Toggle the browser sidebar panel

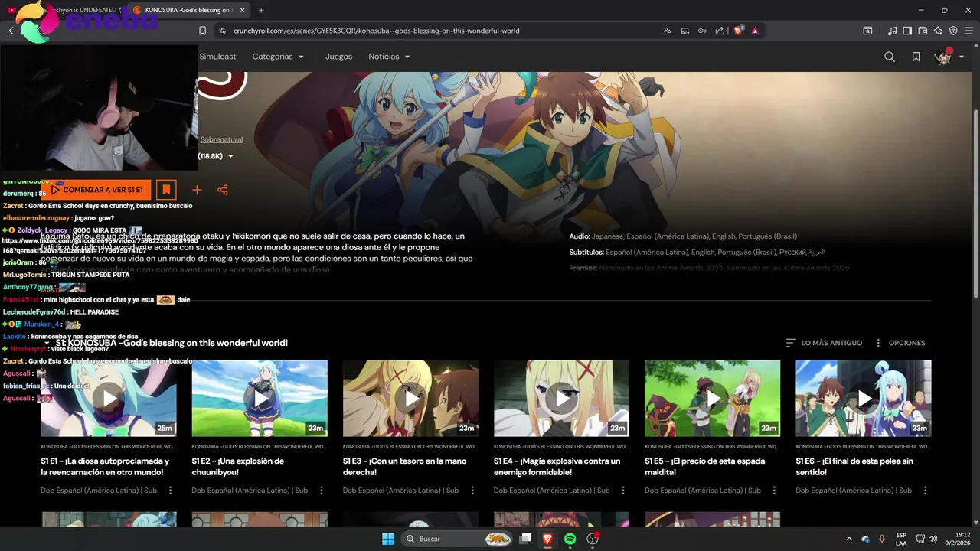(x=907, y=31)
